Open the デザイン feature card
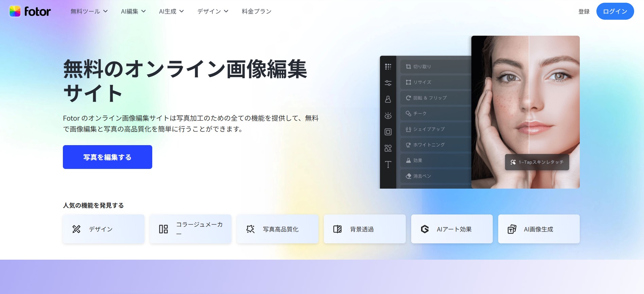Image resolution: width=644 pixels, height=294 pixels. pos(104,229)
